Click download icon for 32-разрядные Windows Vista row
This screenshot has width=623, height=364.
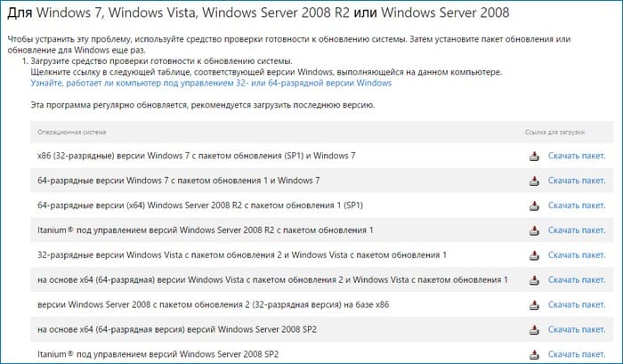(x=534, y=255)
